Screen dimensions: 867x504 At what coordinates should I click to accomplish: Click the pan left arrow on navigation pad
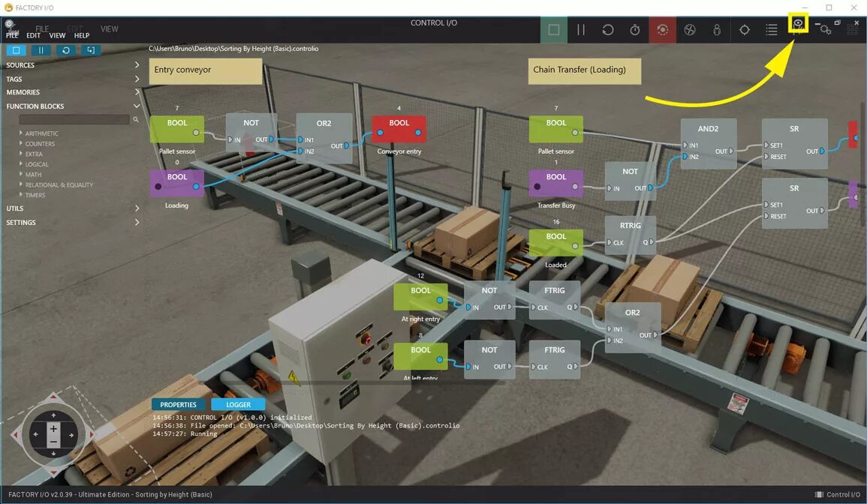[x=36, y=435]
